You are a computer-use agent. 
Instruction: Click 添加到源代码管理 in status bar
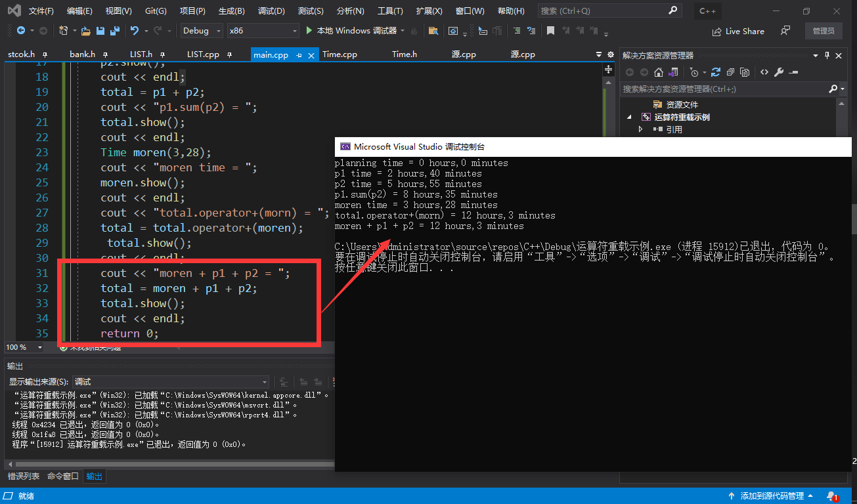[x=770, y=496]
